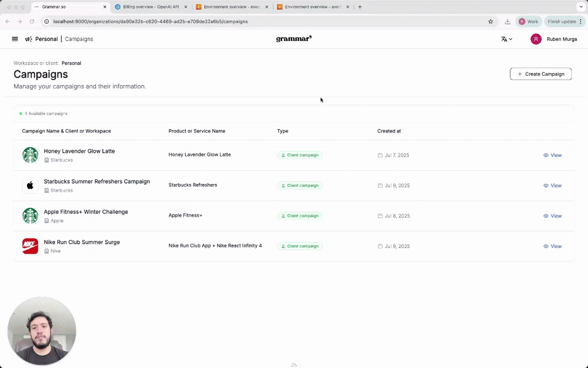Click the Apple client label under Apple Fitness+
Screen dimensions: 588x368
pyautogui.click(x=57, y=221)
